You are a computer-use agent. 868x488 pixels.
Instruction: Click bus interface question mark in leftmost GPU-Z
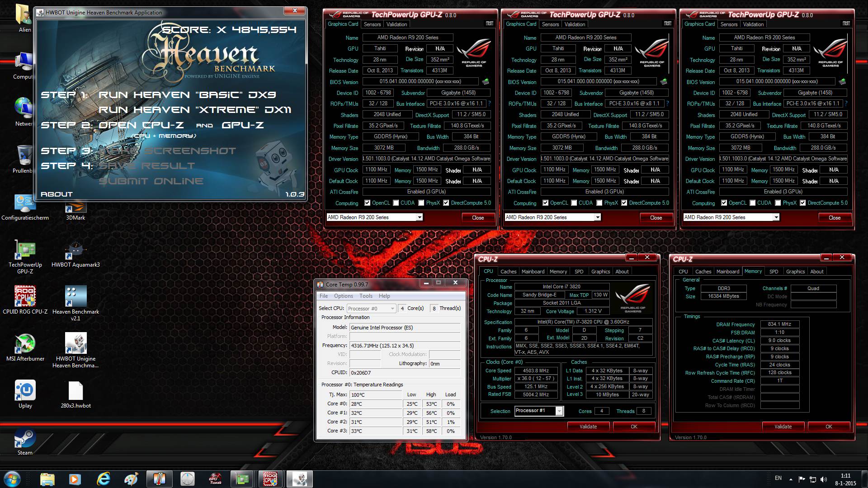pos(489,103)
